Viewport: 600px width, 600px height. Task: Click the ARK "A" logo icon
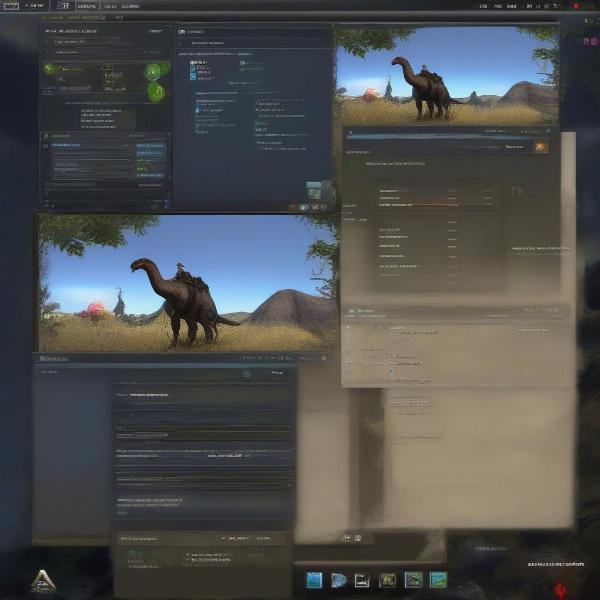pos(43,580)
